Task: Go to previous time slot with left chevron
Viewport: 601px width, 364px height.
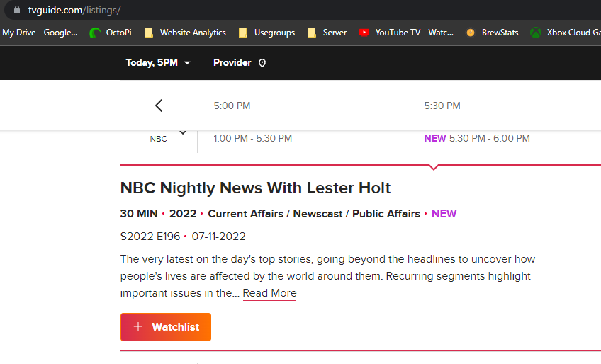Action: coord(159,106)
